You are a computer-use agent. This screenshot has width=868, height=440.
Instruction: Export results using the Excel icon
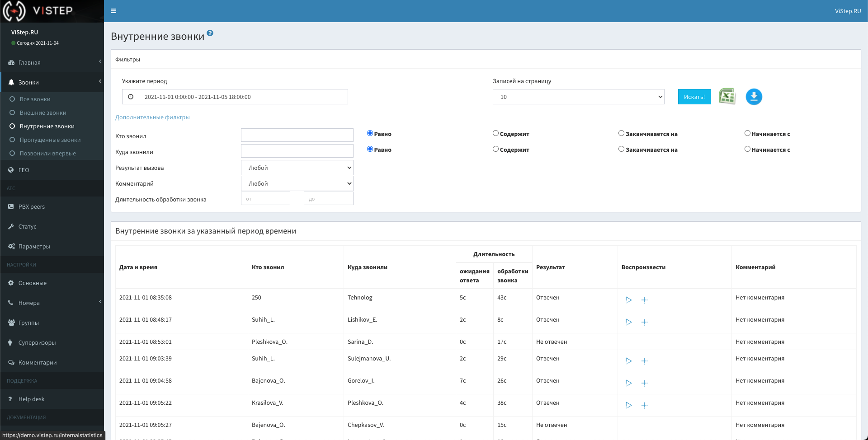727,97
